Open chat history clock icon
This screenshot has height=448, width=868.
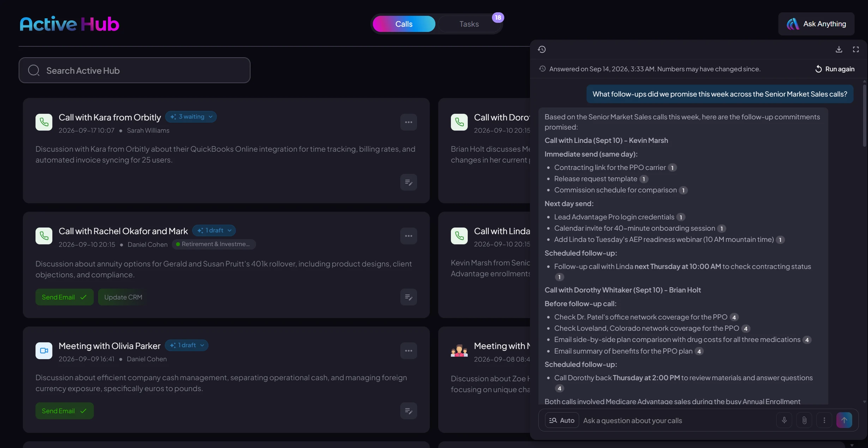click(542, 49)
